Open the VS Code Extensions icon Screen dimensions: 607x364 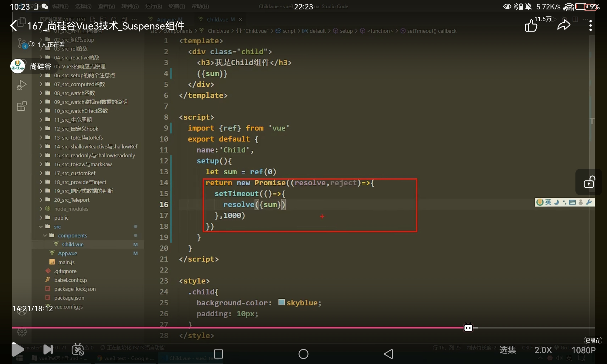pyautogui.click(x=22, y=106)
